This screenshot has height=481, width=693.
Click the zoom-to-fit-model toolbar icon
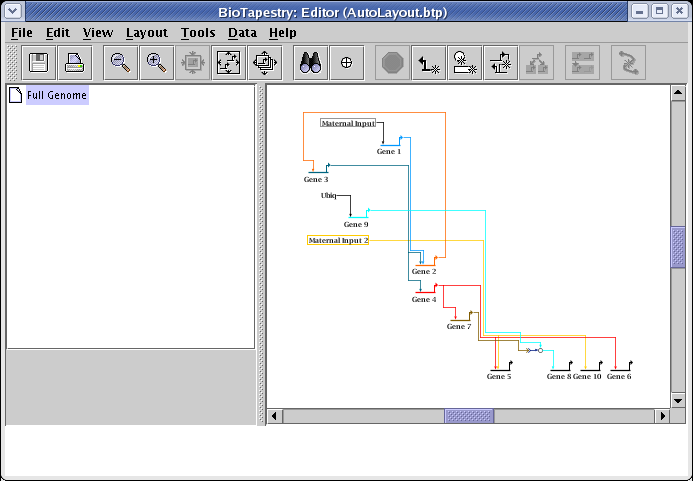click(x=229, y=63)
